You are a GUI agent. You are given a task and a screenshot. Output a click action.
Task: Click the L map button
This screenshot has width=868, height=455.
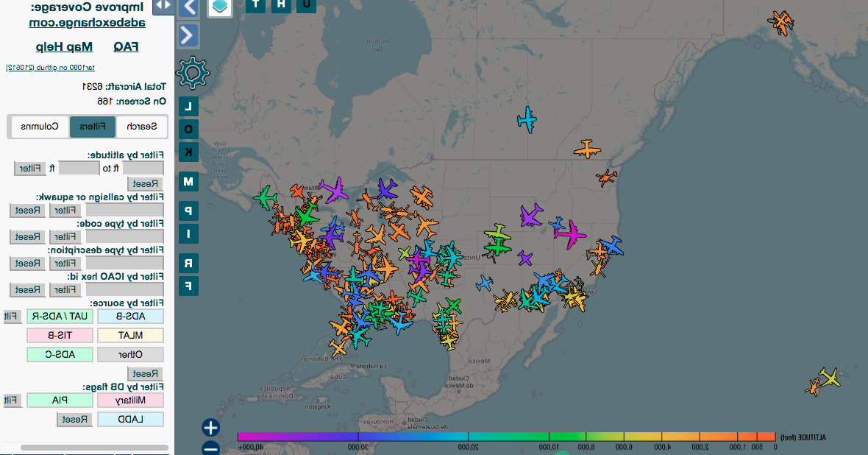click(x=188, y=107)
